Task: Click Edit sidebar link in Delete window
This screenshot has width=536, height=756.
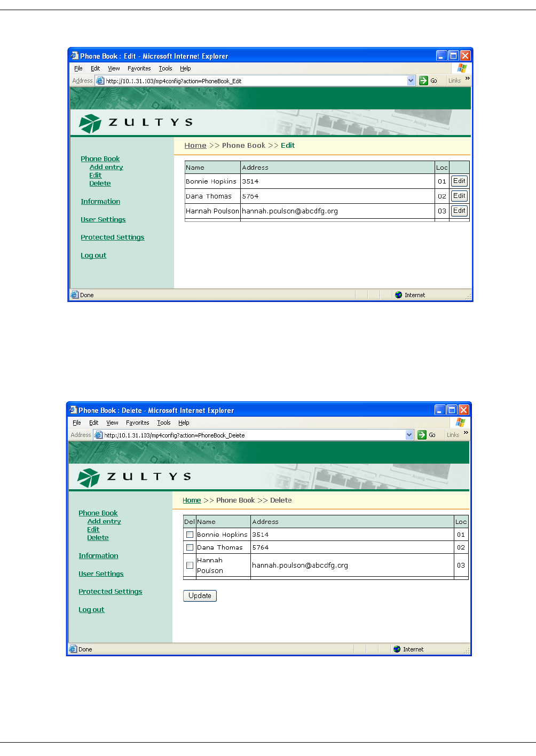Action: [93, 529]
